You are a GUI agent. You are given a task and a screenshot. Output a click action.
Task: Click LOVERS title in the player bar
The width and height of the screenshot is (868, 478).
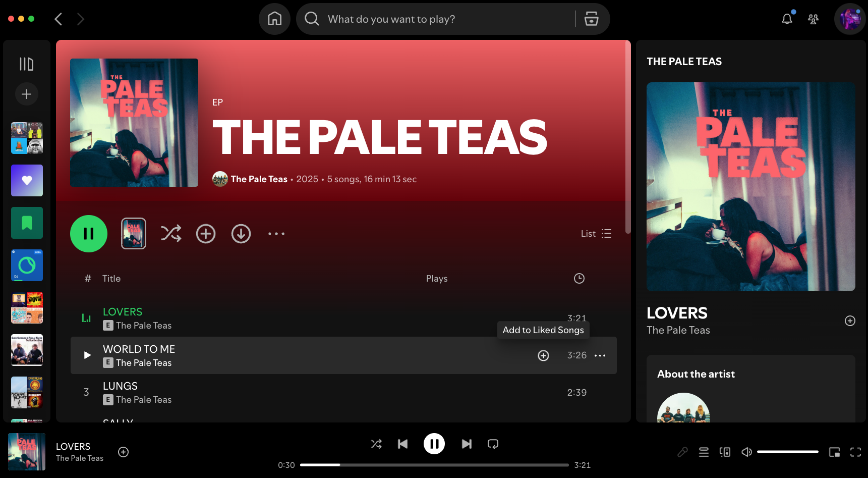pyautogui.click(x=73, y=447)
